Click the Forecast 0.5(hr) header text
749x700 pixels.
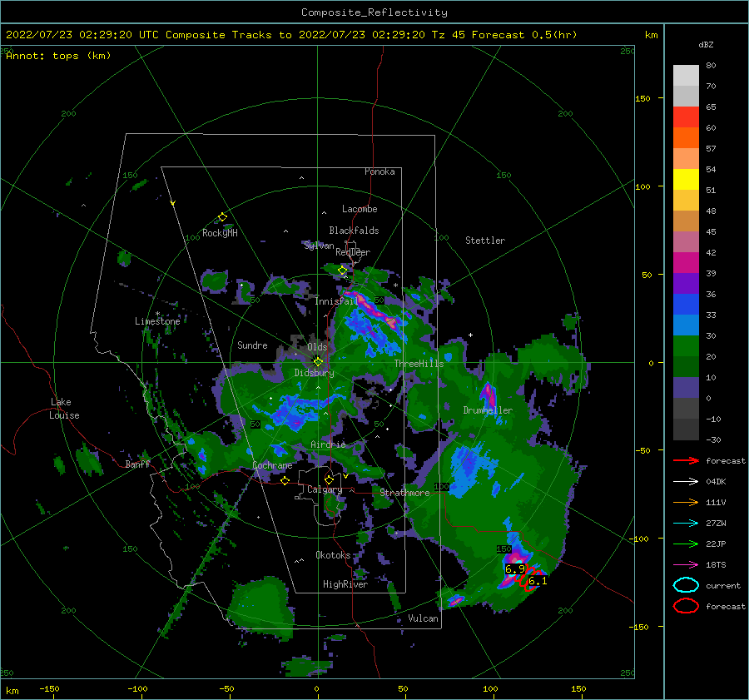click(x=524, y=35)
